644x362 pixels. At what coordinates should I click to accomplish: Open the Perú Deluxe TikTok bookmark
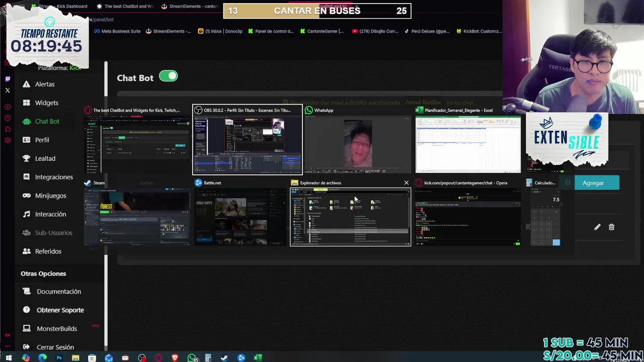pos(427,31)
